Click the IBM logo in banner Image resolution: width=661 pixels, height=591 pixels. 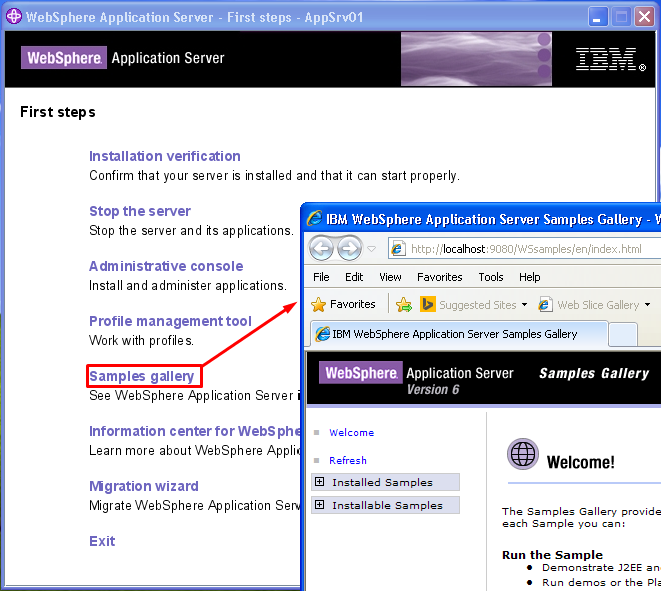(610, 59)
